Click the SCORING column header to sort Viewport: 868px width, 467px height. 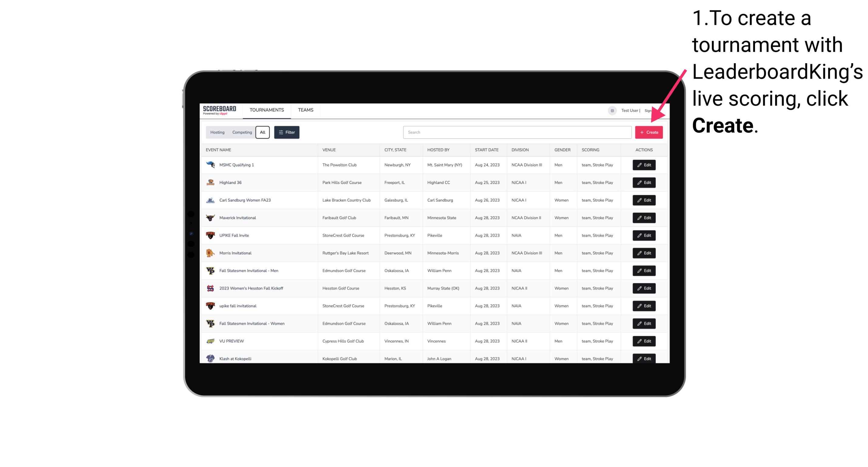589,150
